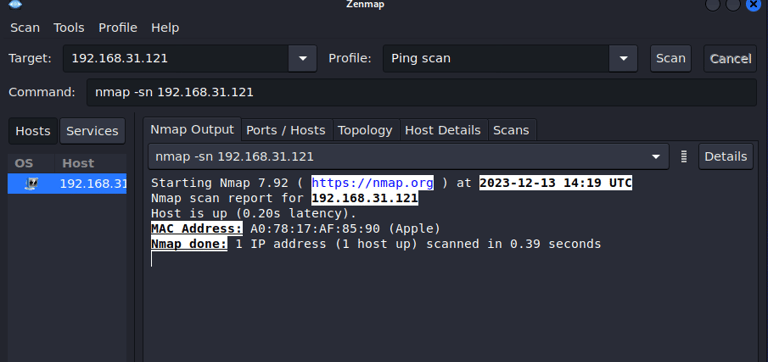Open the output options dotted icon
Viewport: 768px width, 362px height.
click(x=684, y=157)
